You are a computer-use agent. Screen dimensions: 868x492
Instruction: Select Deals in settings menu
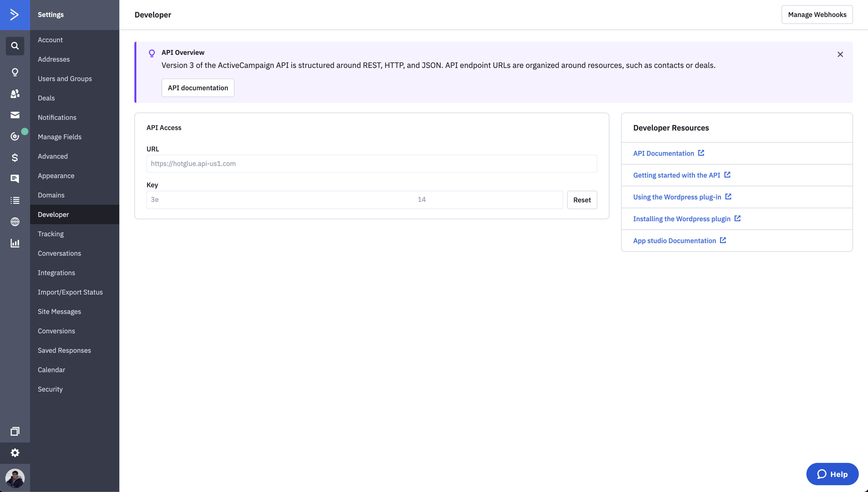(75, 98)
